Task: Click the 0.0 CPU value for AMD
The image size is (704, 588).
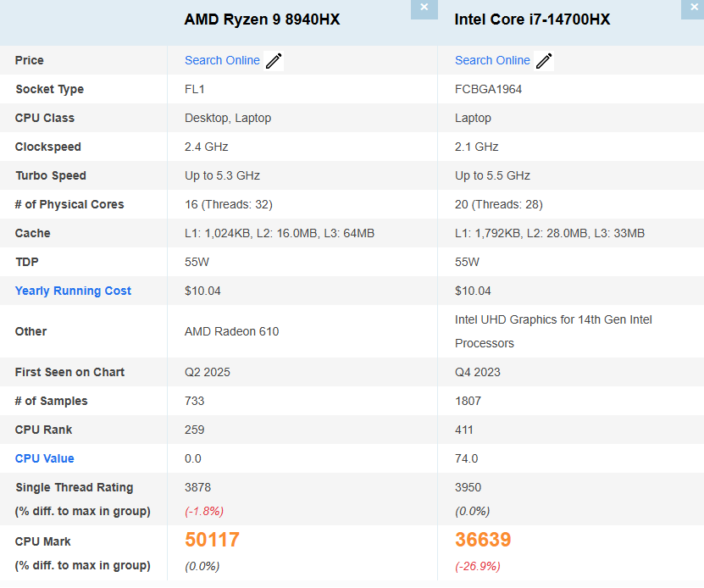Action: (x=192, y=458)
